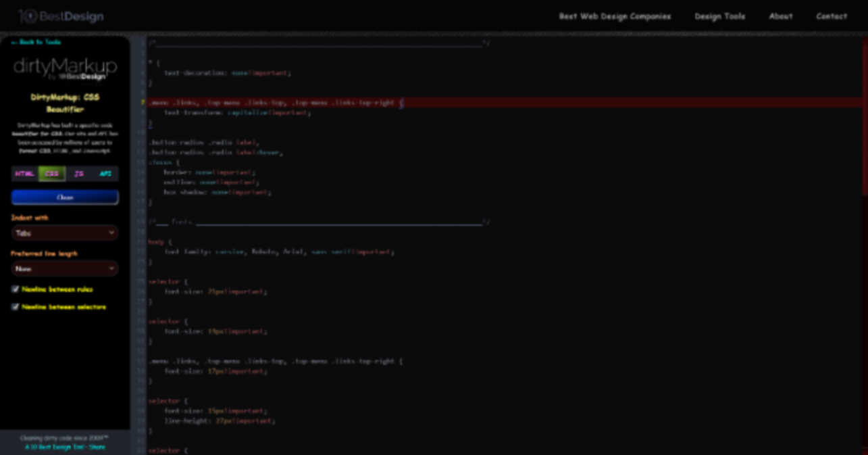Click the font-family line in editor
This screenshot has height=455, width=868.
point(279,252)
